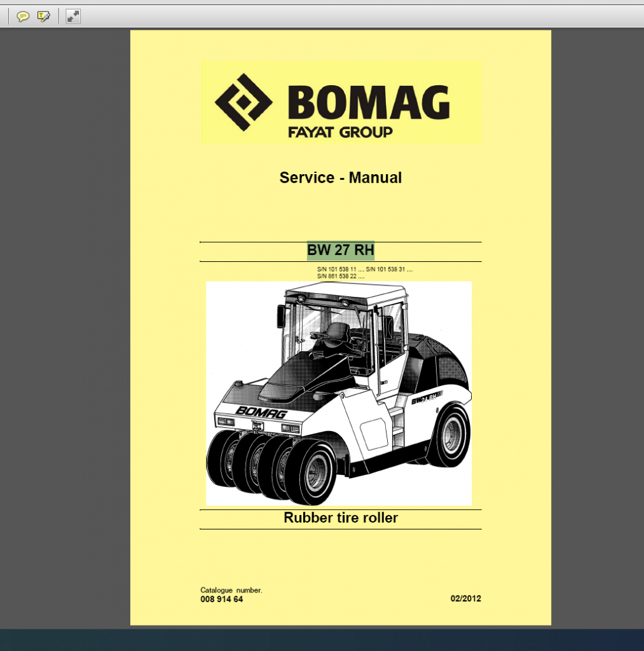Click the BOMAG Fayat Group logo
This screenshot has height=651, width=644.
pyautogui.click(x=341, y=102)
